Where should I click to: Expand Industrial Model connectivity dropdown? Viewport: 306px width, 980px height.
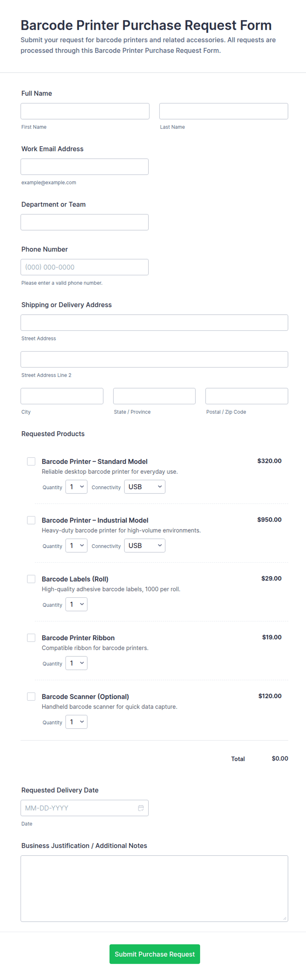145,545
